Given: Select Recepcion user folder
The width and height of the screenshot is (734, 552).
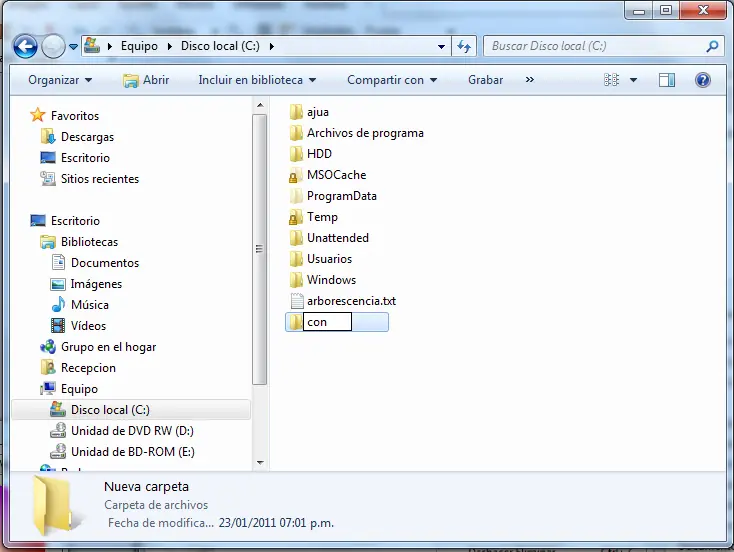Looking at the screenshot, I should click(88, 368).
